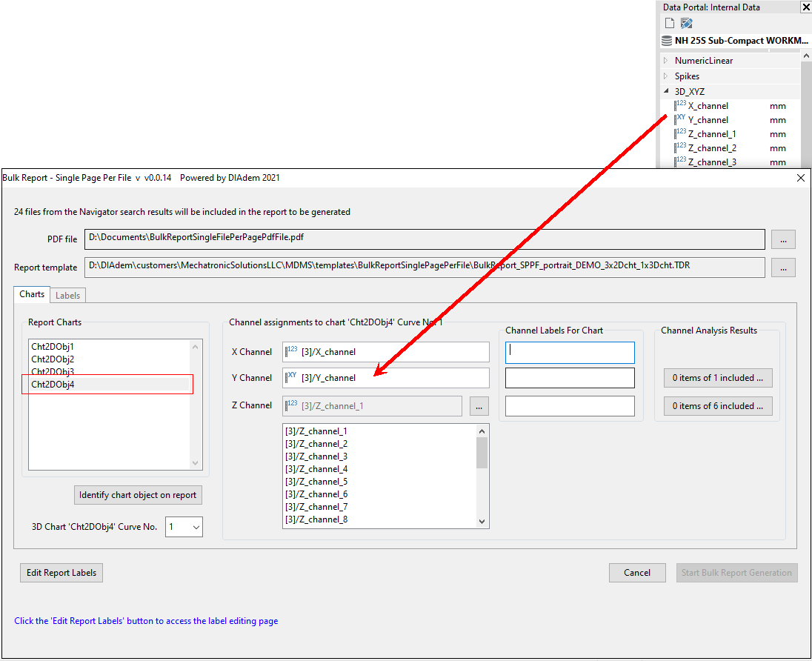Click the edit pencil icon in Data Portal

click(x=687, y=24)
